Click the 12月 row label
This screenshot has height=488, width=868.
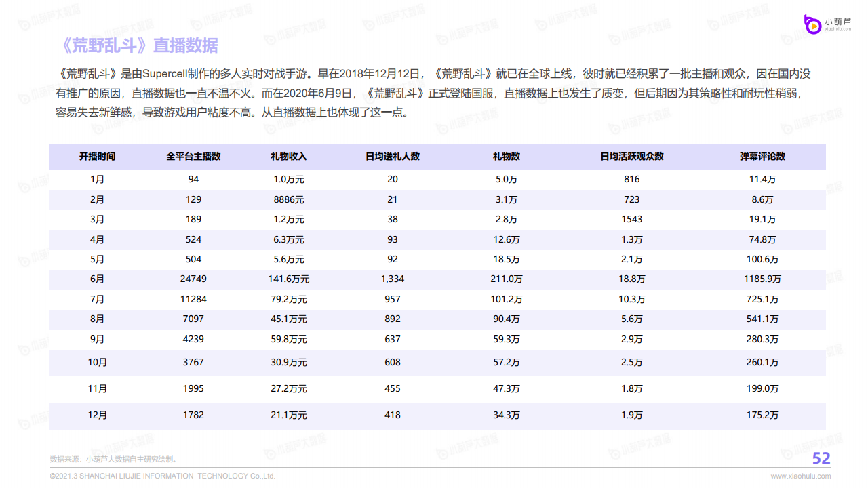(98, 415)
